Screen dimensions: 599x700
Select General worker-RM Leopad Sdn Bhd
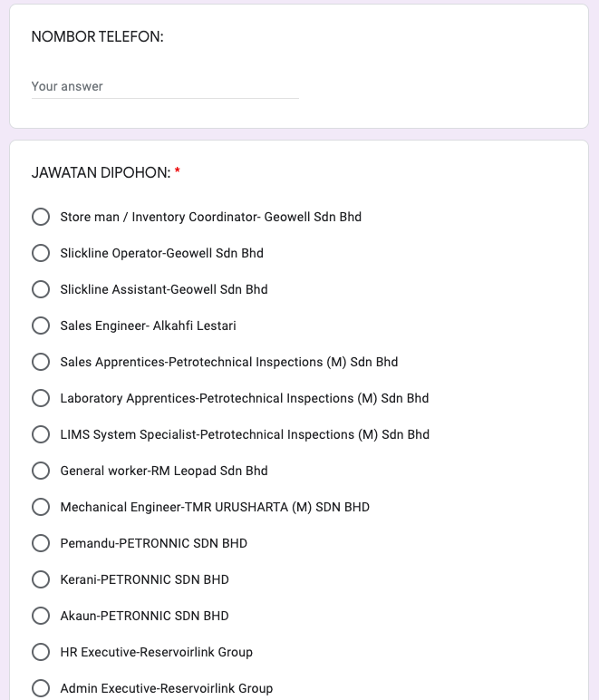point(41,471)
